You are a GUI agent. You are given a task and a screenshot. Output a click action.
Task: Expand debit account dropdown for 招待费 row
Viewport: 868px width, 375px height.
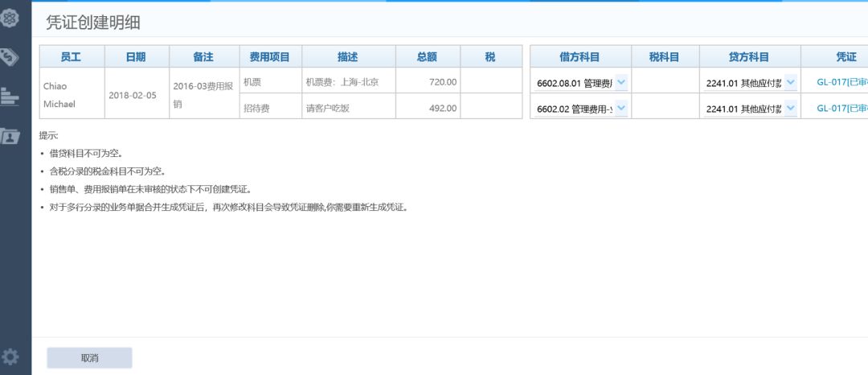pyautogui.click(x=620, y=109)
